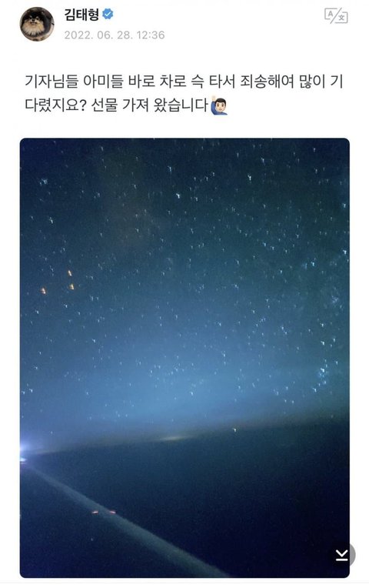Viewport: 369px width, 588px height.
Task: Click the blue verified badge beside 김태형
Action: [108, 15]
